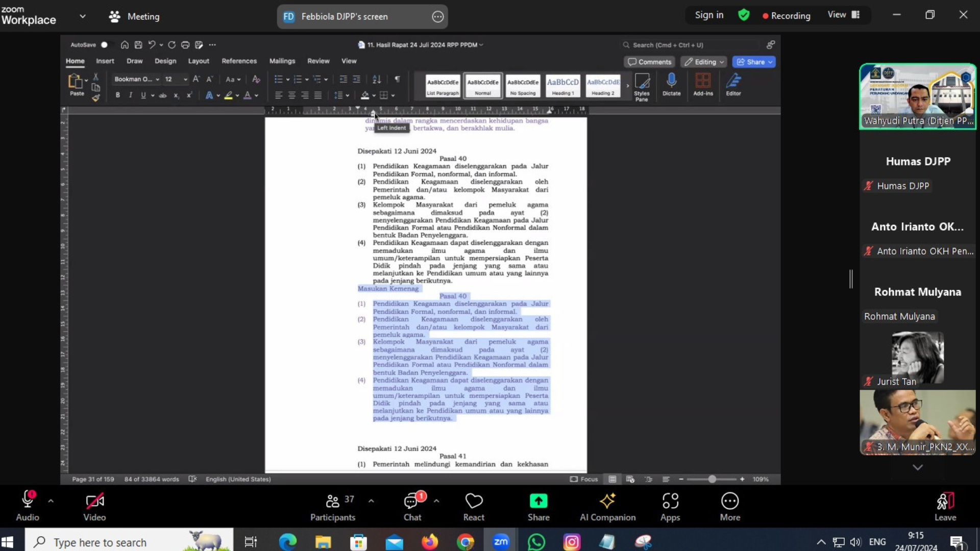Start video in Zoom toolbar

(95, 507)
